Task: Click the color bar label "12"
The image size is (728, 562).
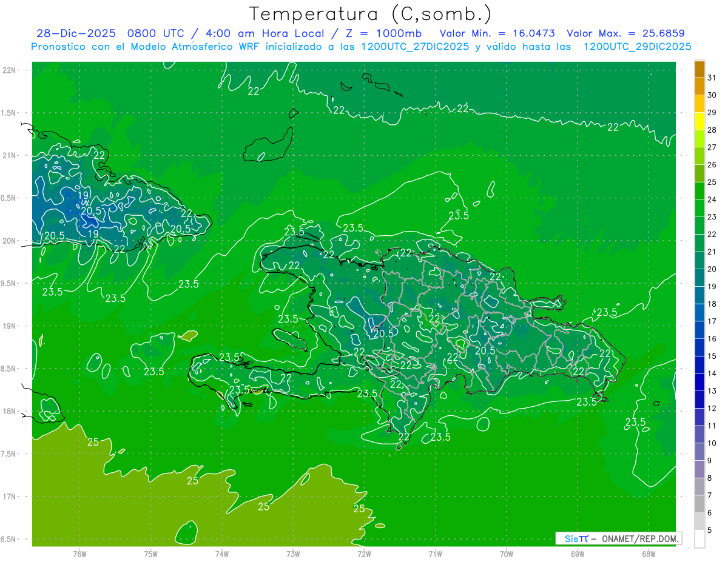Action: point(712,409)
